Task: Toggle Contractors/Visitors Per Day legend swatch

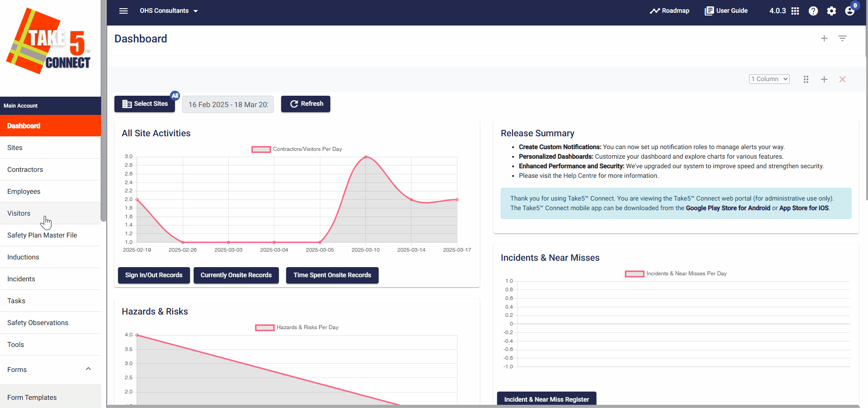Action: click(x=261, y=149)
